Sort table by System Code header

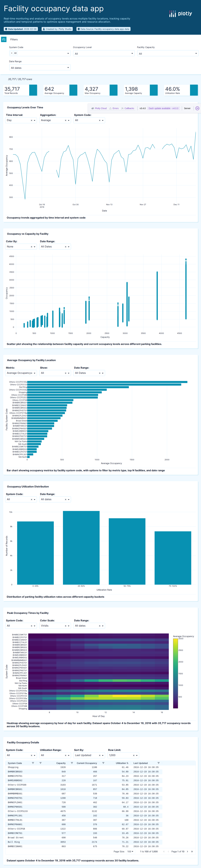point(15,763)
